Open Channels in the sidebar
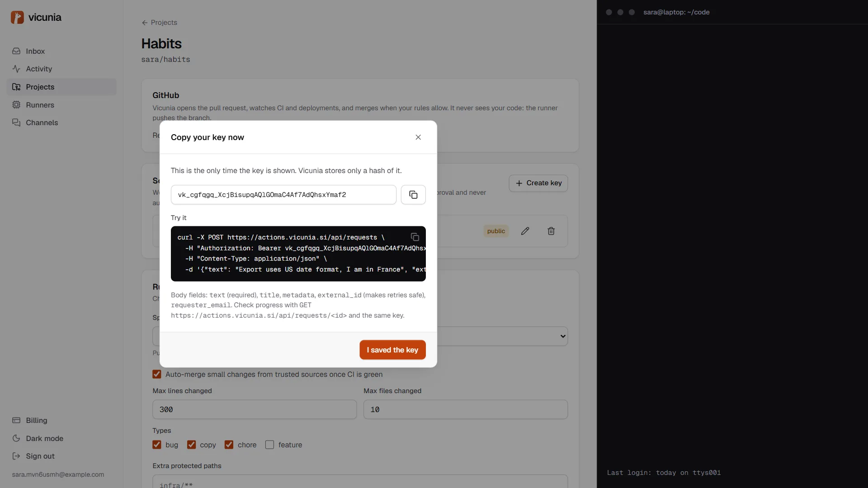Screen dimensions: 868x488 [61, 122]
